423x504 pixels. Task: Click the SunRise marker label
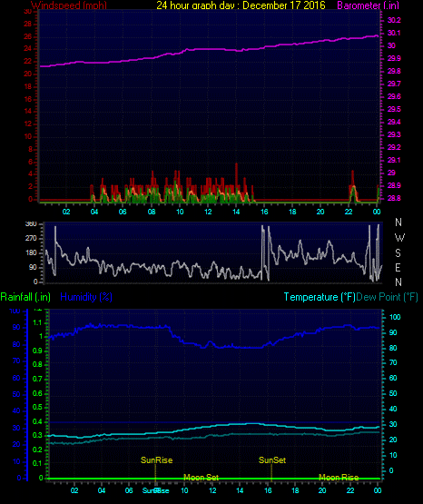[x=157, y=460]
